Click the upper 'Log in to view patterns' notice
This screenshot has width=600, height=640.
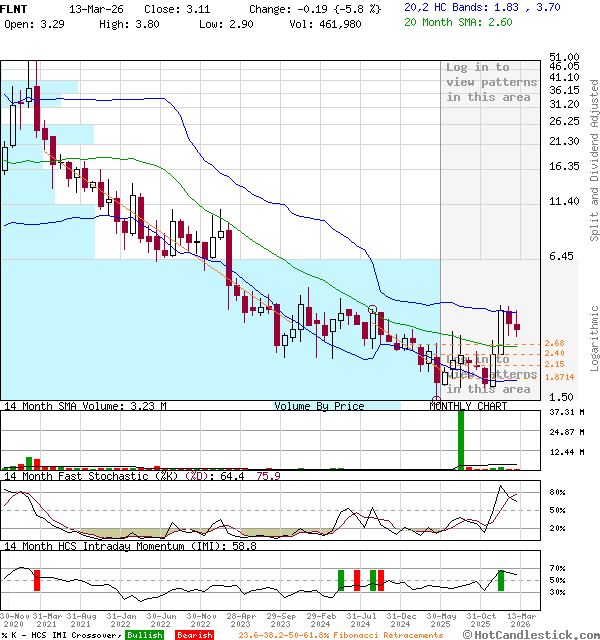[x=491, y=82]
